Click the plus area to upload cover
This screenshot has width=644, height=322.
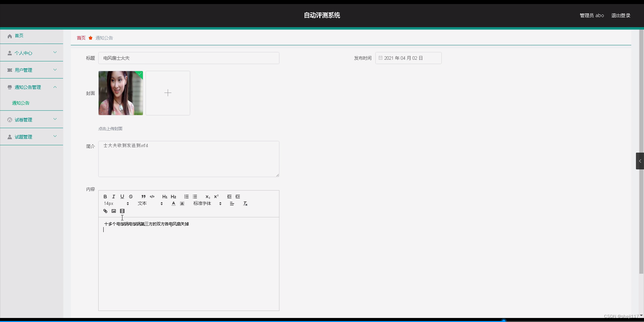pos(168,93)
